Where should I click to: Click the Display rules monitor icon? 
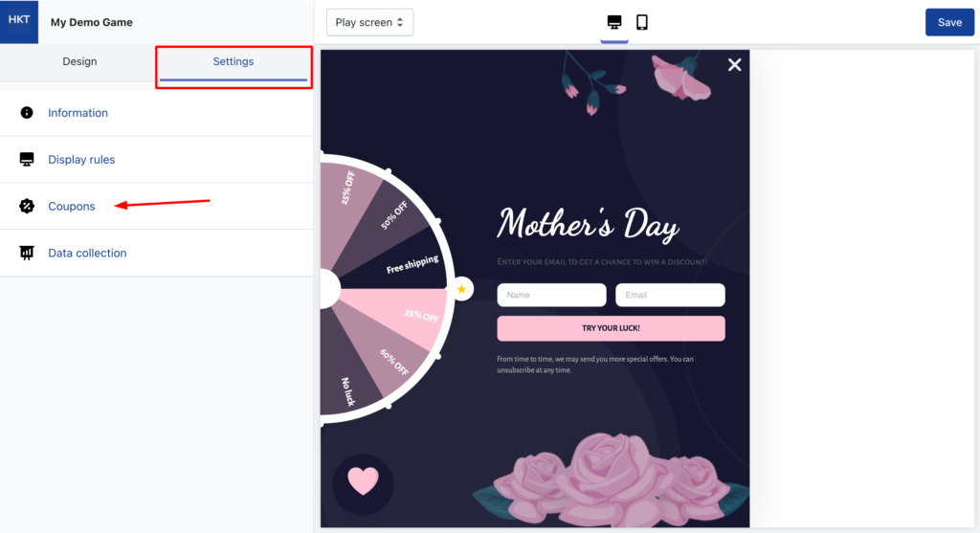26,160
